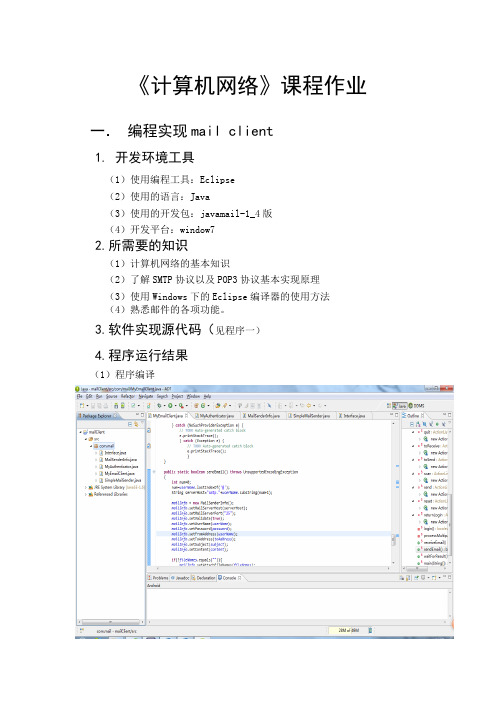The height and width of the screenshot is (702, 496).
Task: Open the Project menu
Action: (177, 397)
